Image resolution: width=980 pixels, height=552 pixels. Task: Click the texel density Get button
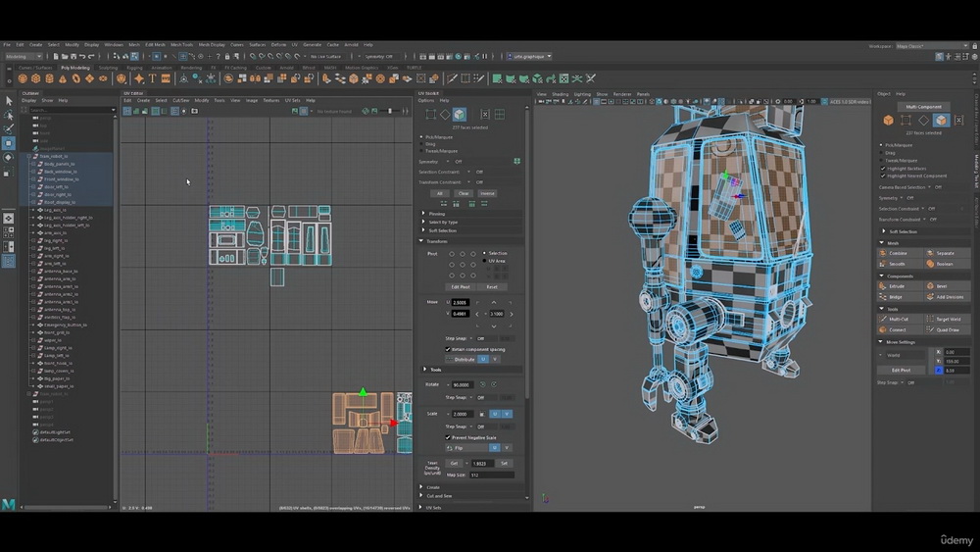click(x=454, y=463)
